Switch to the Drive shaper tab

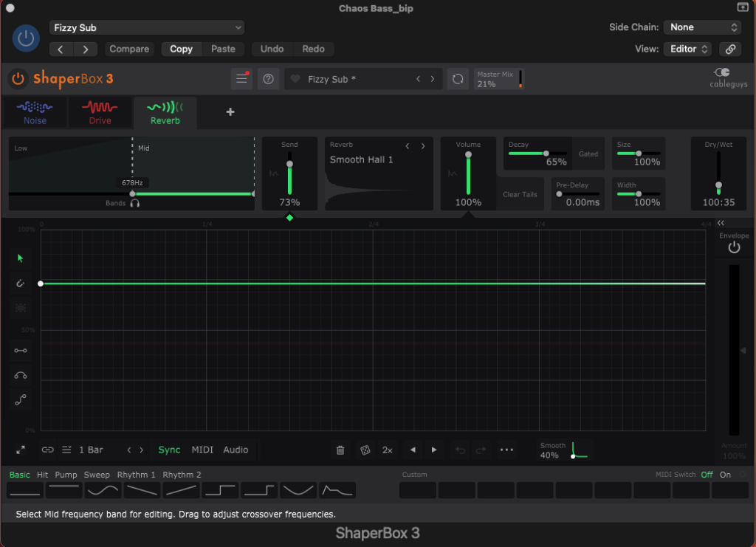pos(100,113)
